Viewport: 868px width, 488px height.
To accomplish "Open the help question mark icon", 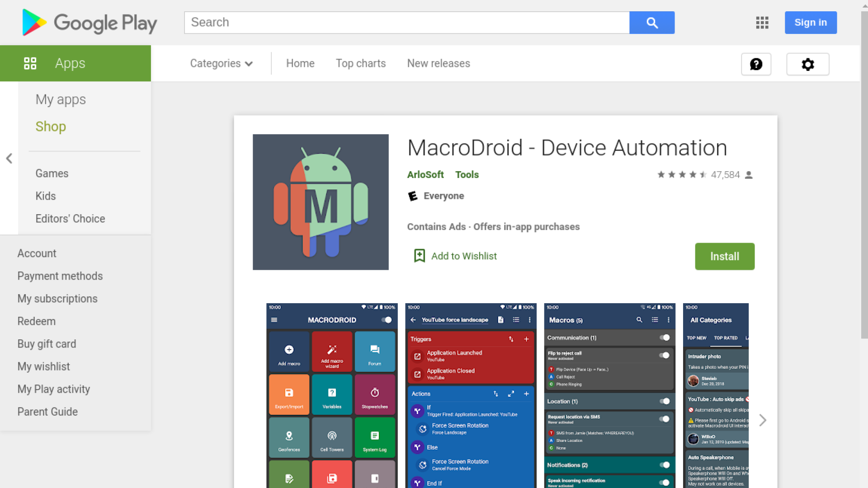I will click(x=756, y=64).
